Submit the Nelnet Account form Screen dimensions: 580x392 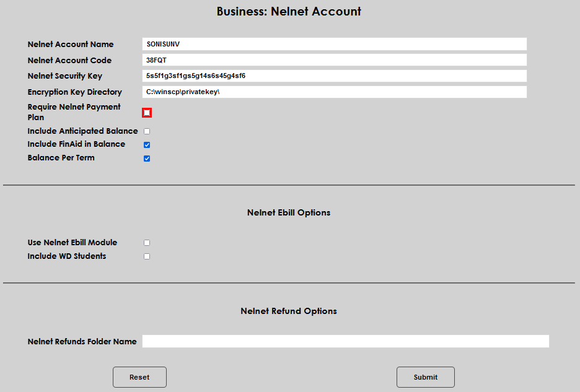pos(425,377)
